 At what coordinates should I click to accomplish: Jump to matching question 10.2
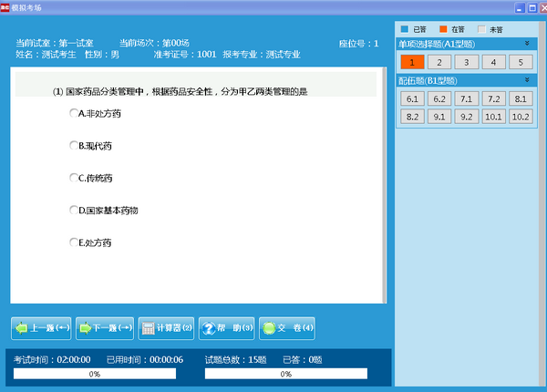[521, 117]
